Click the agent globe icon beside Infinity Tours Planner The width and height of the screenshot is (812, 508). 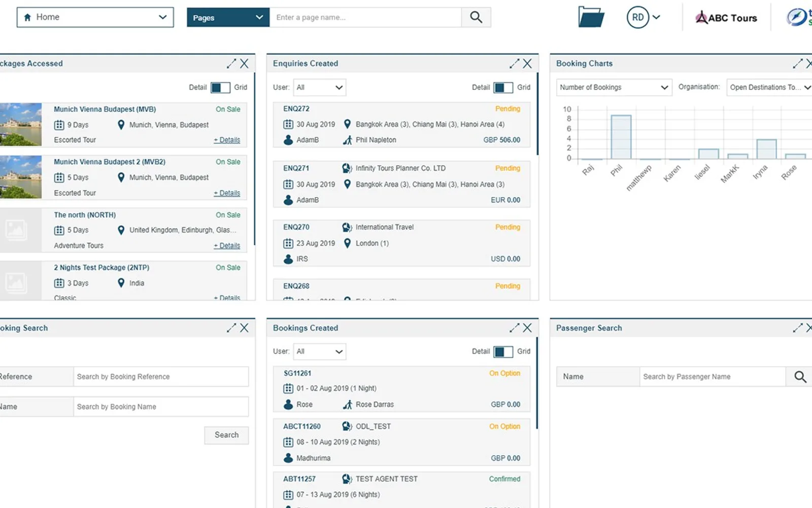point(347,168)
